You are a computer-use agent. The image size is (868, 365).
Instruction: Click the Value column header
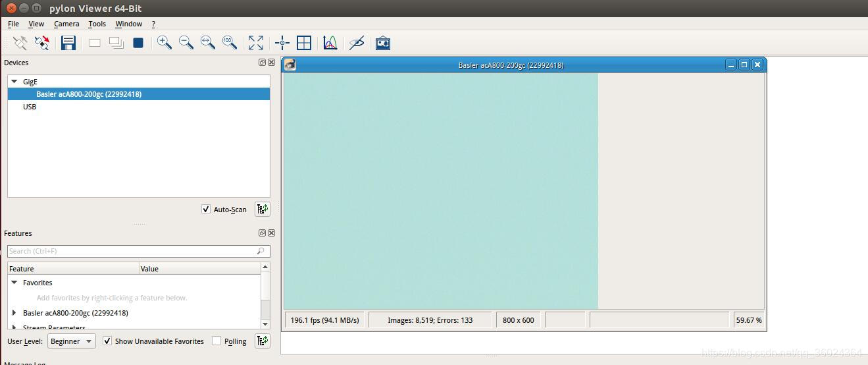coord(200,269)
